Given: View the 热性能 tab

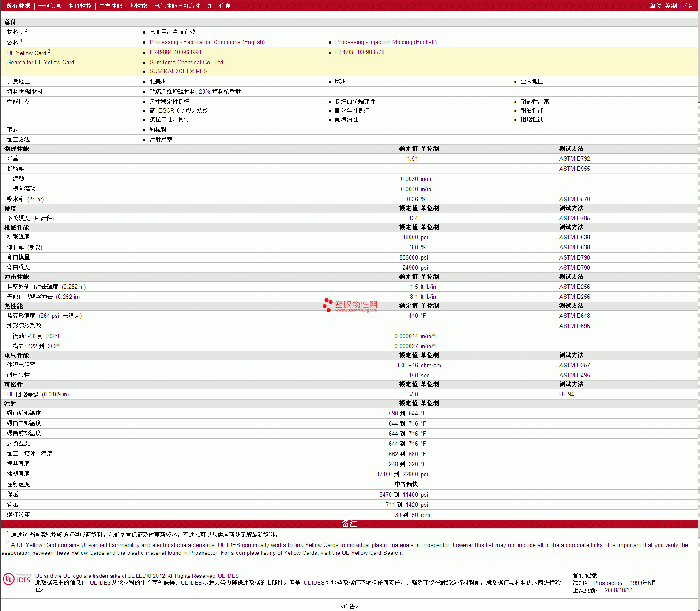Looking at the screenshot, I should (138, 6).
